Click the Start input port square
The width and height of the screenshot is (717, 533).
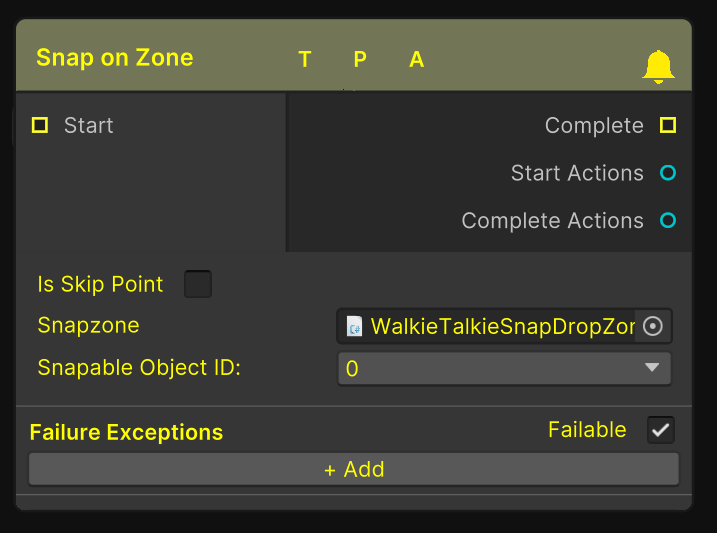40,125
